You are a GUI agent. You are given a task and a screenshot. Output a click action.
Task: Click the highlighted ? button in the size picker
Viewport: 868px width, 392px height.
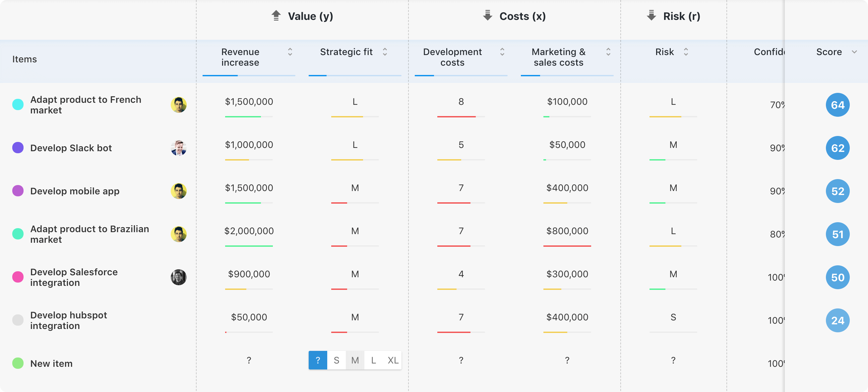click(x=318, y=360)
